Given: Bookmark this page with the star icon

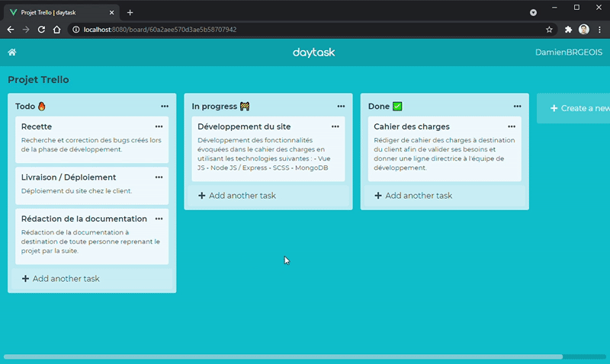Looking at the screenshot, I should [x=549, y=30].
